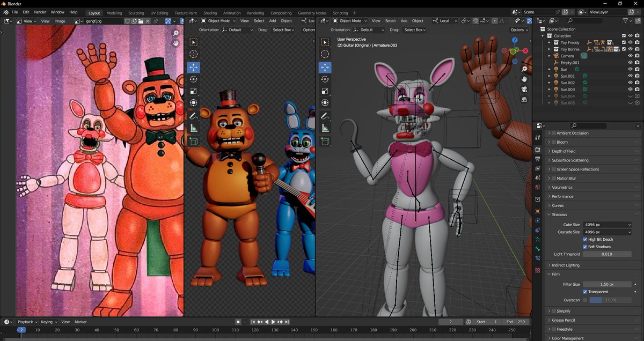Expand Toy Freddy collection in outliner
Image resolution: width=644 pixels, height=341 pixels.
click(550, 42)
